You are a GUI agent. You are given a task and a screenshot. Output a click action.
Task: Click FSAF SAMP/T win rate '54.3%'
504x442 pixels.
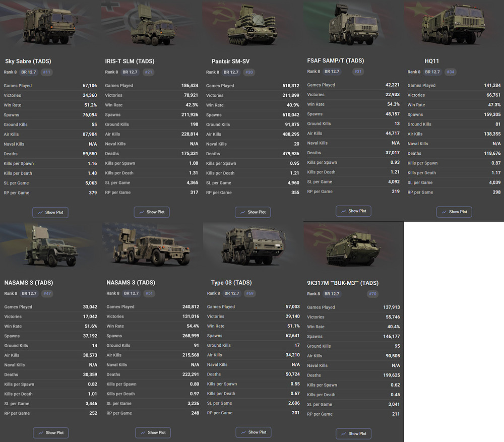(x=394, y=104)
